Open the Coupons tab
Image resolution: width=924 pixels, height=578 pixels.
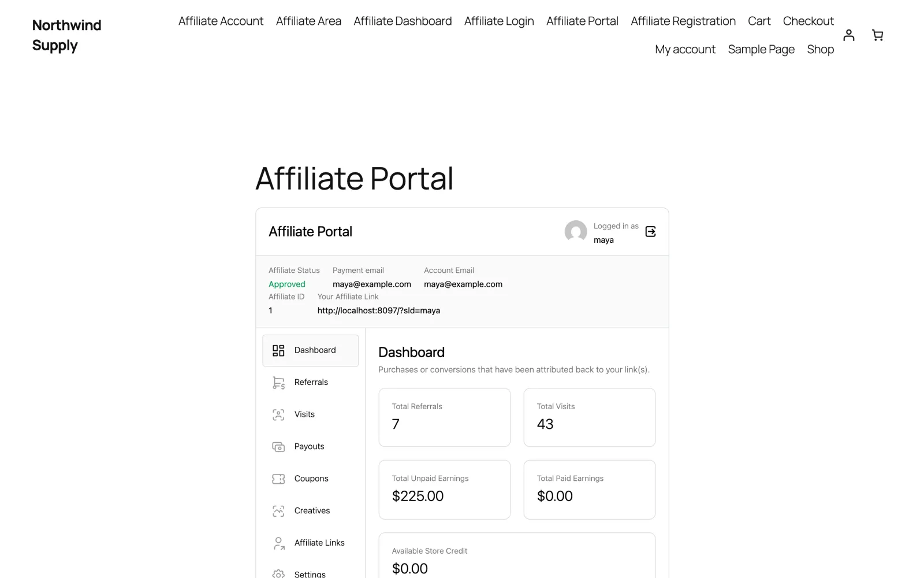311,479
